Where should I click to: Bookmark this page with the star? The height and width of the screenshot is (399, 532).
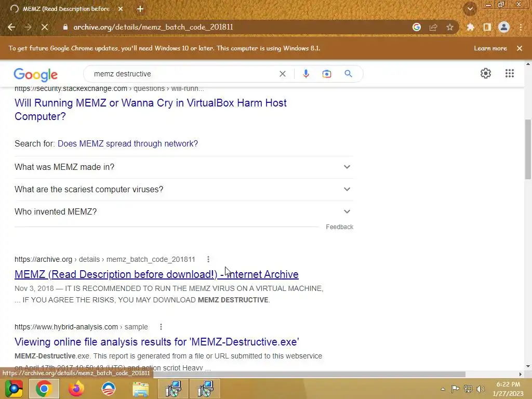click(x=450, y=27)
